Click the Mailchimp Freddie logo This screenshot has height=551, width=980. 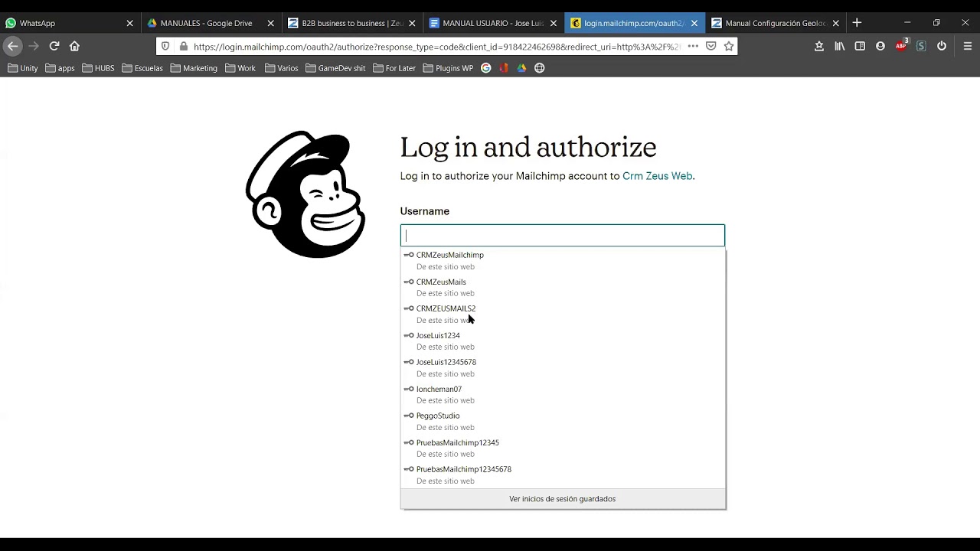click(305, 194)
